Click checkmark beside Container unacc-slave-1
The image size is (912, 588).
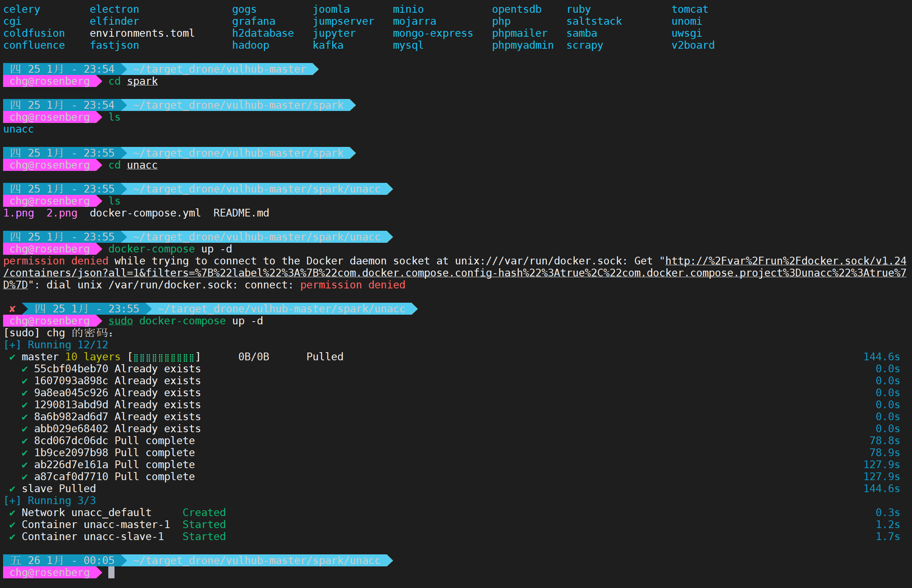click(12, 537)
